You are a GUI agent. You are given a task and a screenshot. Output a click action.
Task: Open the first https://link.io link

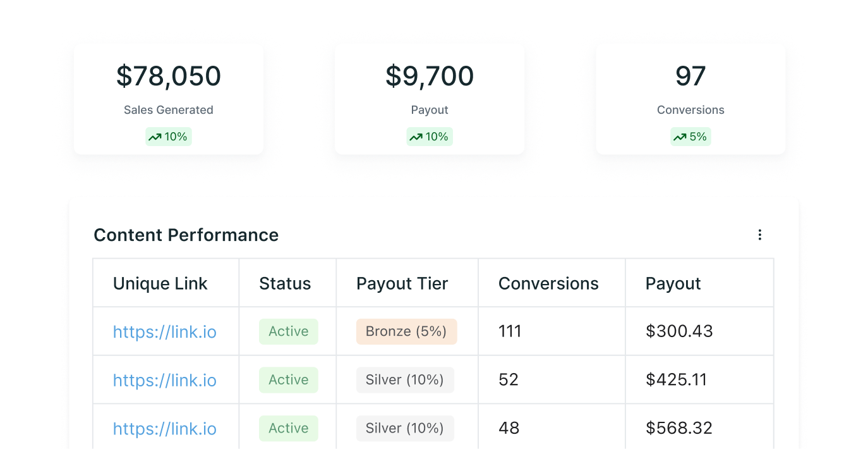point(164,332)
